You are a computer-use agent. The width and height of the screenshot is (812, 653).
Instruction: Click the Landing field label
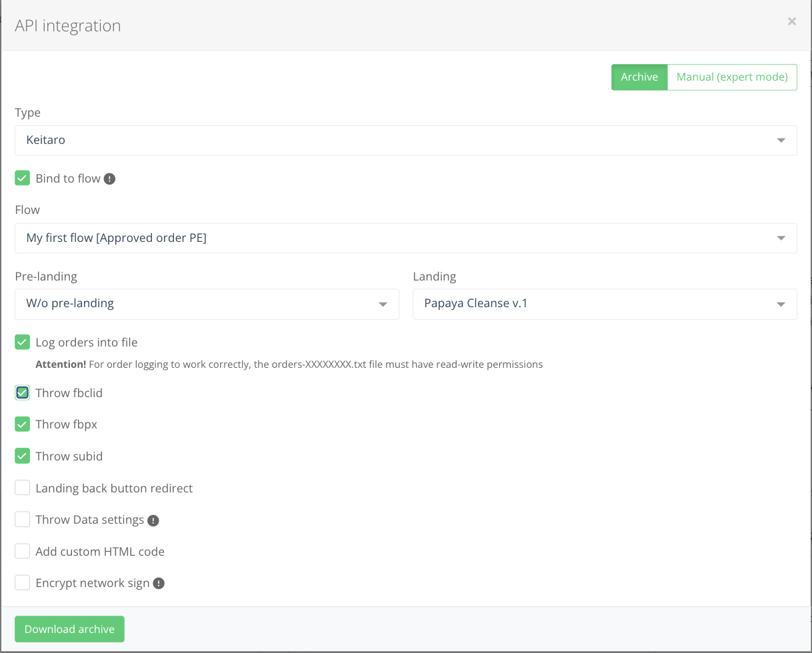(435, 276)
